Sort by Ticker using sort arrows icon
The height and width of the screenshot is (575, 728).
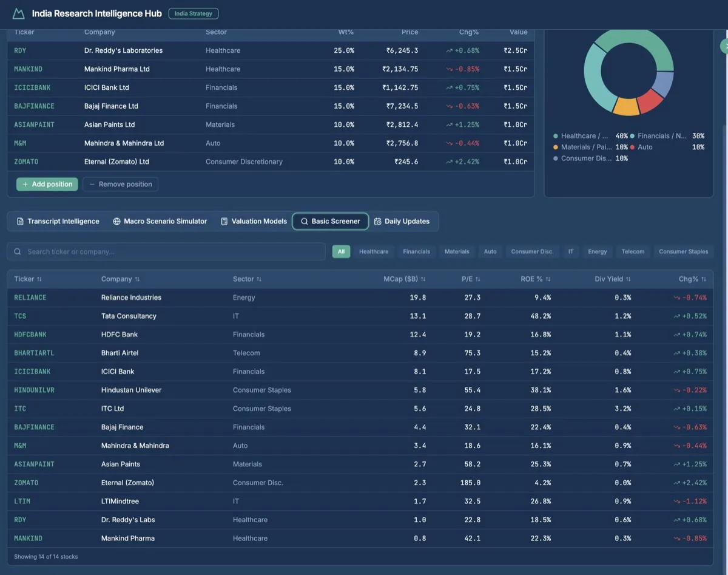(39, 279)
